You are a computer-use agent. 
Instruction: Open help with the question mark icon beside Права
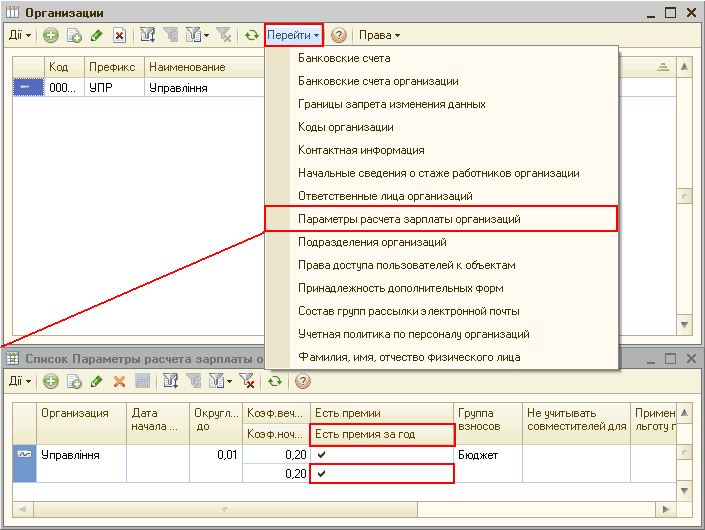[339, 36]
